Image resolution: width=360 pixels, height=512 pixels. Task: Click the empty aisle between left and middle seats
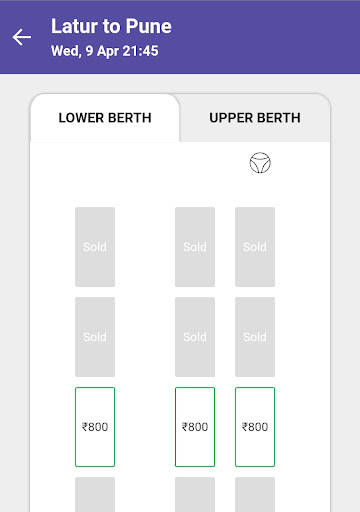145,337
